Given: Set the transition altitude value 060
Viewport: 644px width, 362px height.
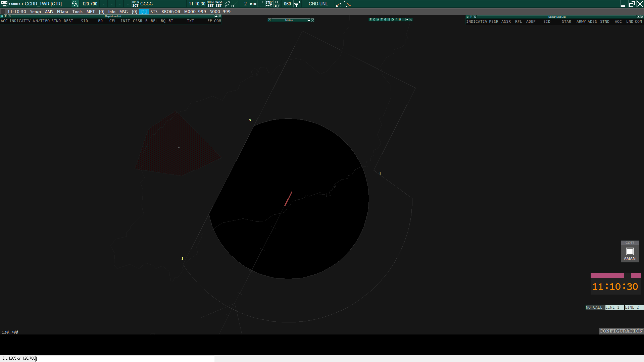Looking at the screenshot, I should coord(287,4).
